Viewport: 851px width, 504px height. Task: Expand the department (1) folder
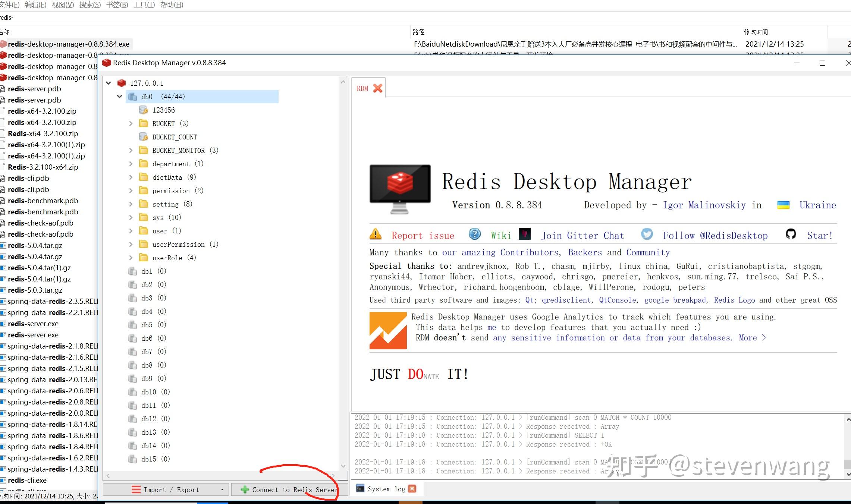coord(131,164)
